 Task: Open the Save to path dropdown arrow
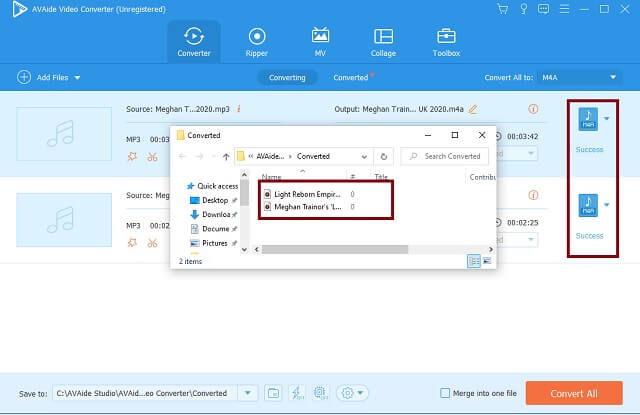coord(247,393)
